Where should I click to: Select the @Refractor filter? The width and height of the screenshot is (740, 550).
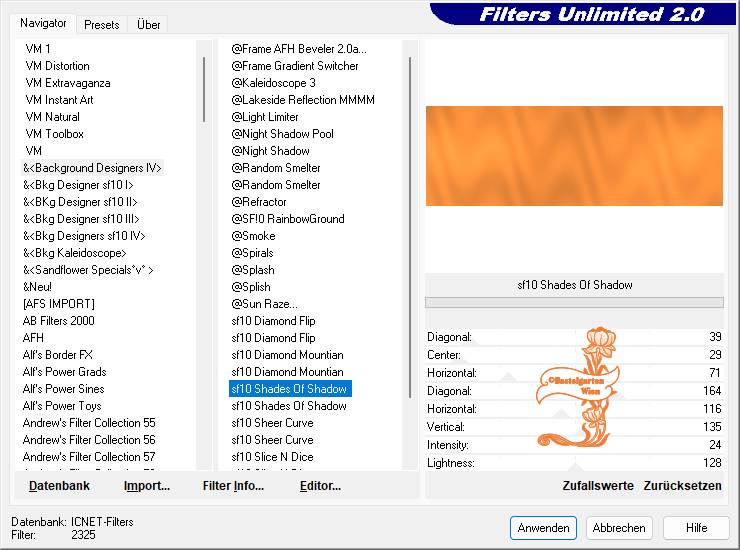(x=259, y=202)
